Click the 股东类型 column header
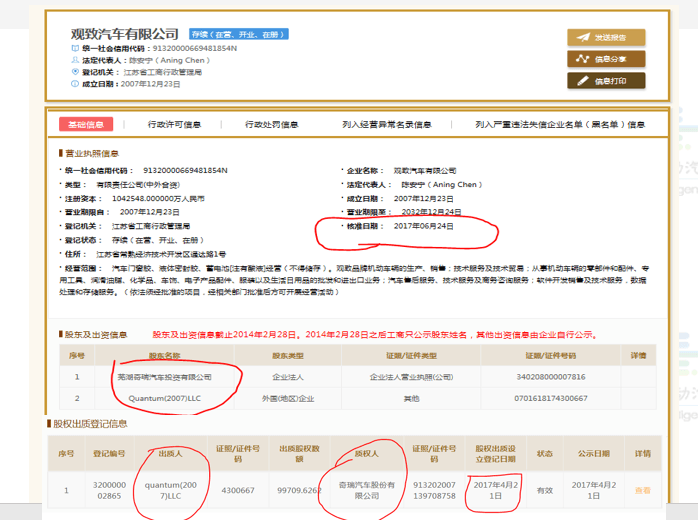Image resolution: width=698 pixels, height=520 pixels. (288, 356)
